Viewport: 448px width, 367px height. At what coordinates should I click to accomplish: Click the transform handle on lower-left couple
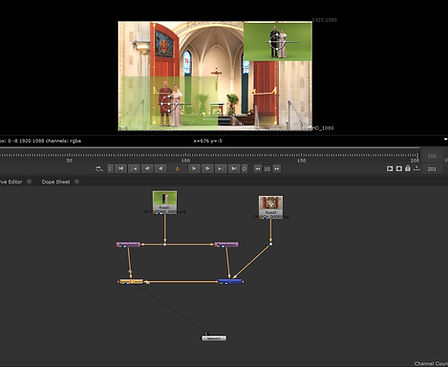point(168,104)
